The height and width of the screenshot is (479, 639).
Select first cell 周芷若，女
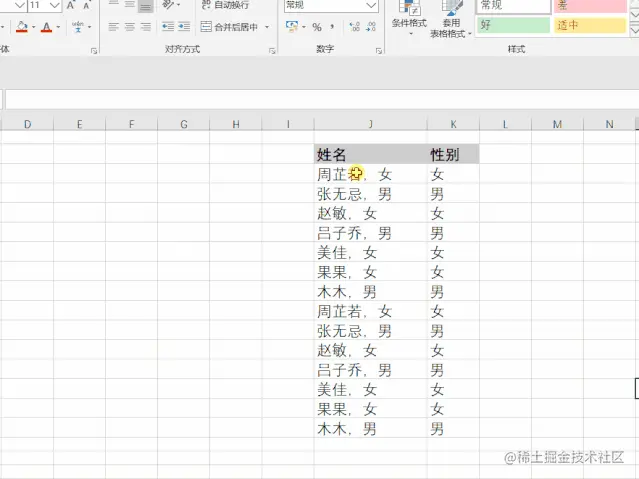pos(371,174)
